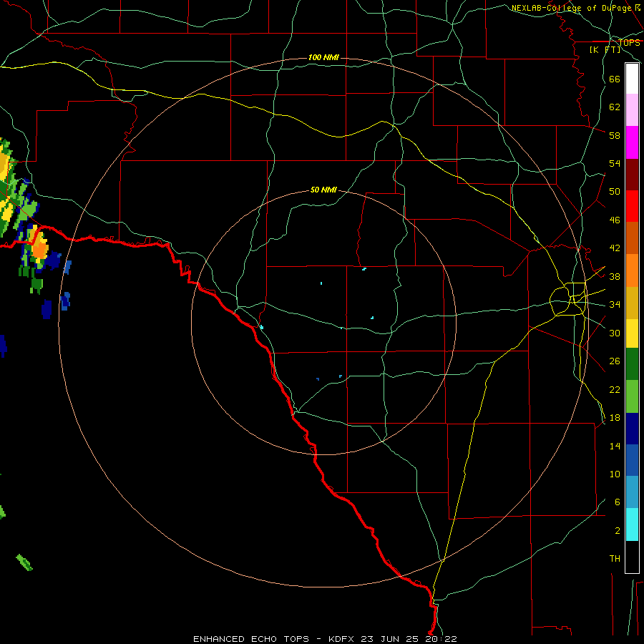Click the "18" legend value
This screenshot has width=644, height=644.
pyautogui.click(x=615, y=418)
